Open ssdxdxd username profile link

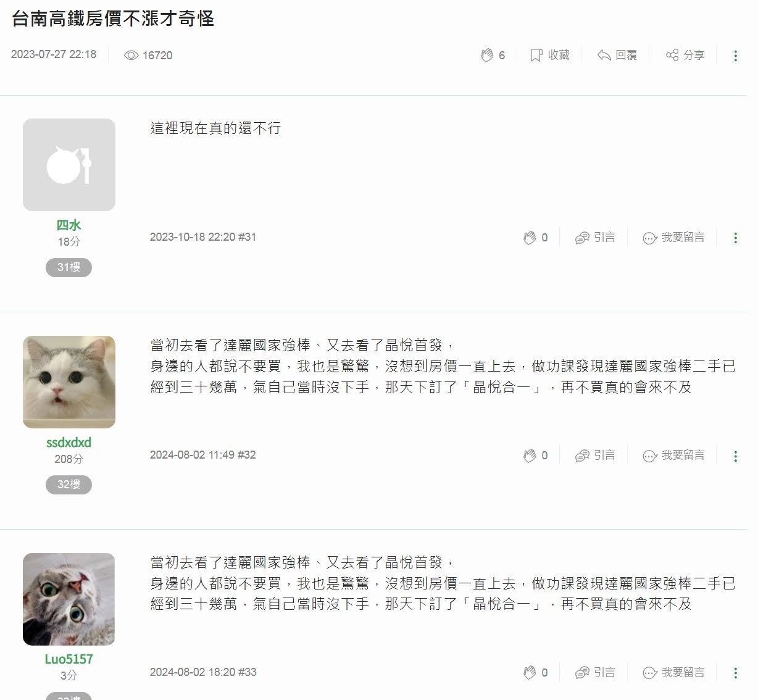tap(69, 442)
